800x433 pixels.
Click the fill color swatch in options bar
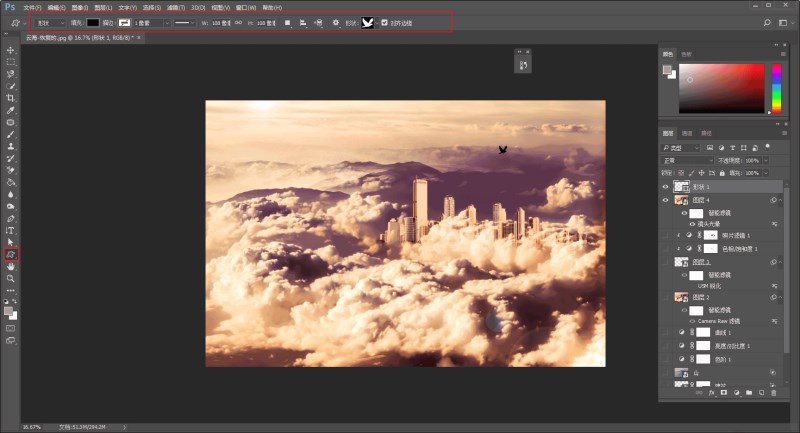pyautogui.click(x=92, y=22)
